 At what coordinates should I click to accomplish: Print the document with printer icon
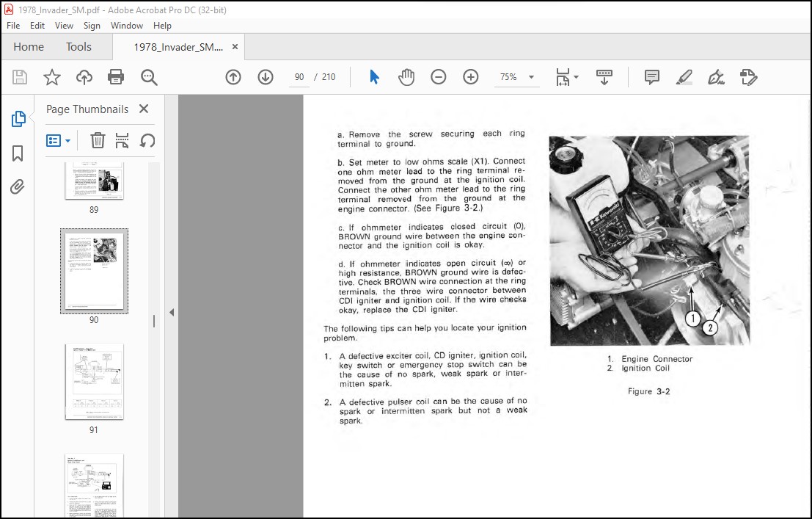click(115, 77)
